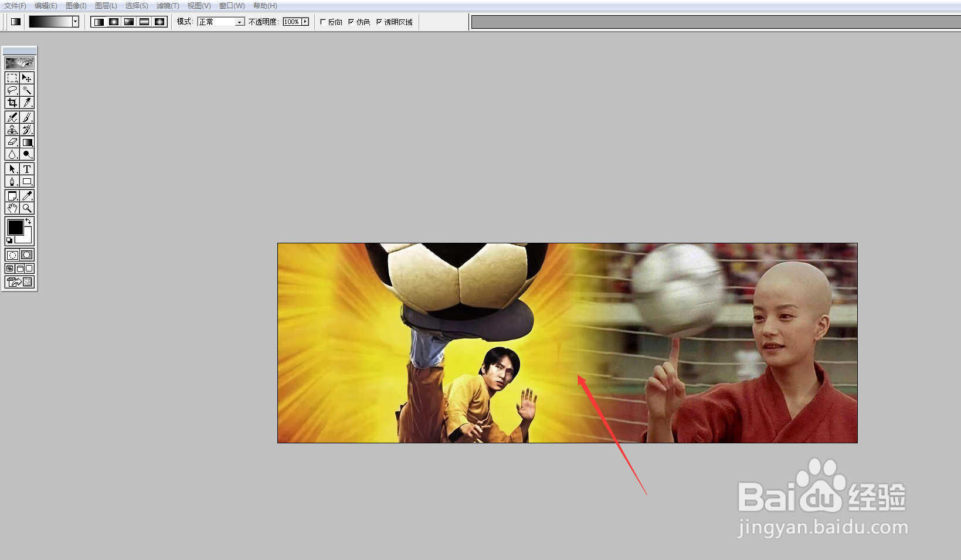The width and height of the screenshot is (961, 560).
Task: Select the Notes tool
Action: [x=12, y=196]
